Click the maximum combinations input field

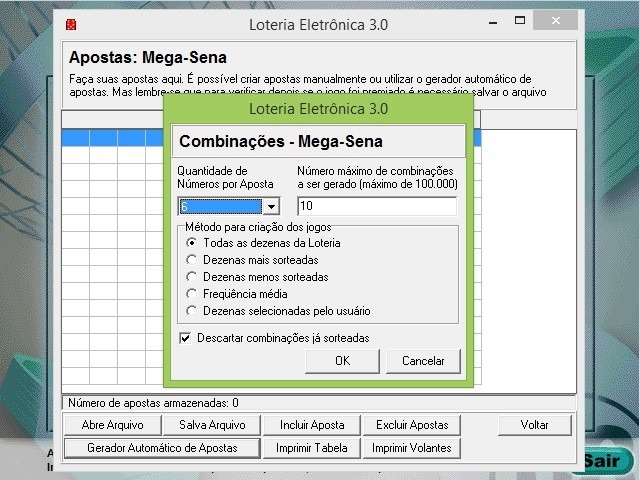click(377, 206)
